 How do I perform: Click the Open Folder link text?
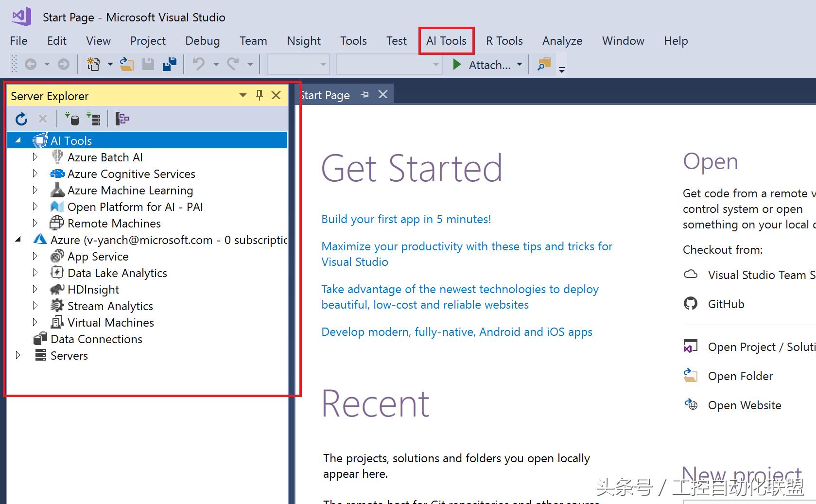(740, 376)
